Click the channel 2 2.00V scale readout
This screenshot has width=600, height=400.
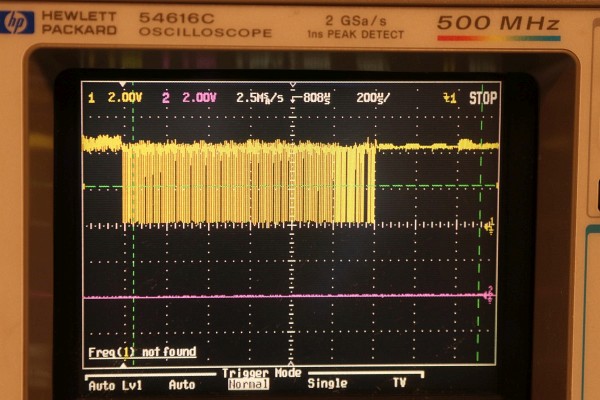190,98
